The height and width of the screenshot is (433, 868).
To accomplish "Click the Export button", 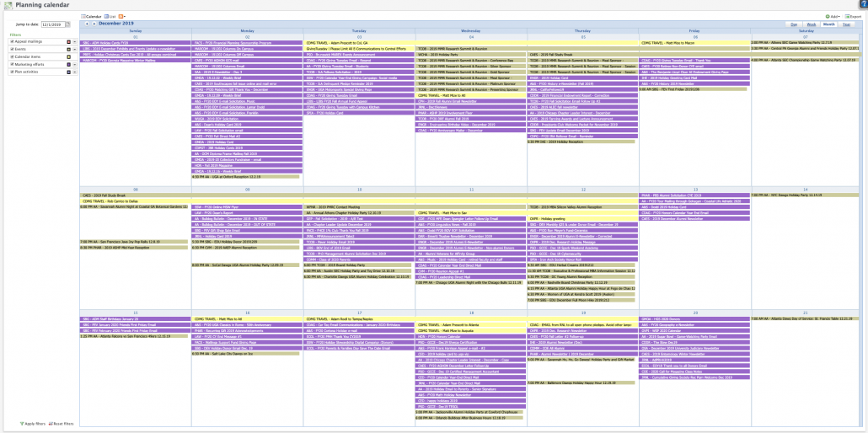I will (853, 17).
